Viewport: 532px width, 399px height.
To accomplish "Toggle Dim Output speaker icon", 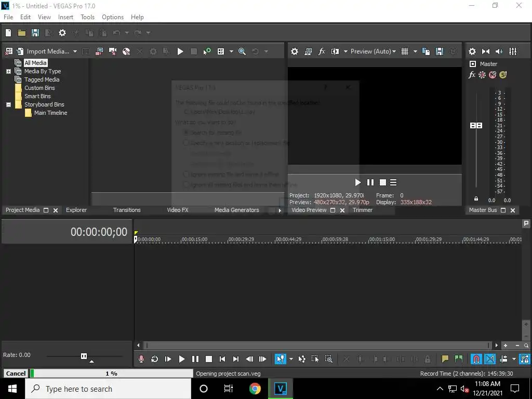I will [x=499, y=51].
